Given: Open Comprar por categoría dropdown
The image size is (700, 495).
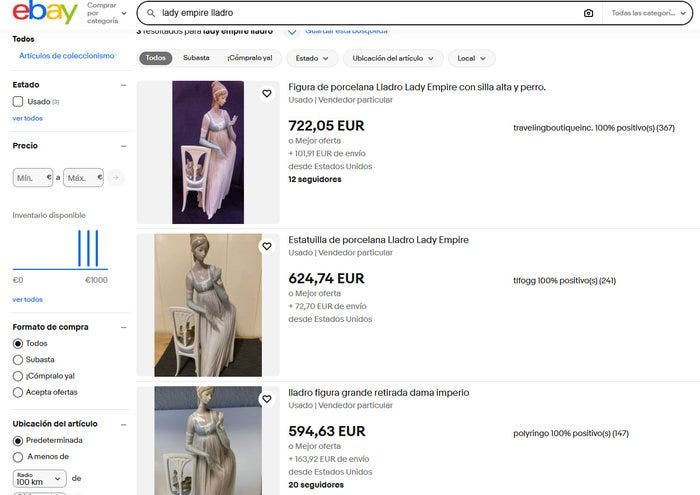Looking at the screenshot, I should 107,13.
